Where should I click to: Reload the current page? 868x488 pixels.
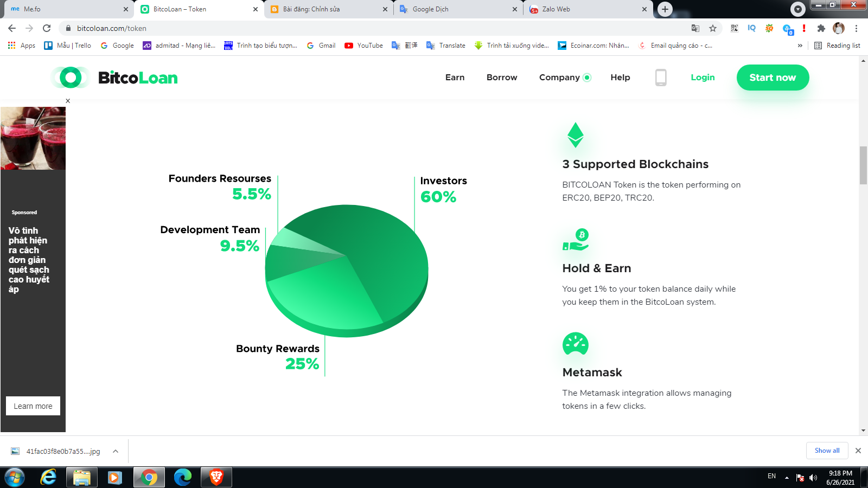47,28
